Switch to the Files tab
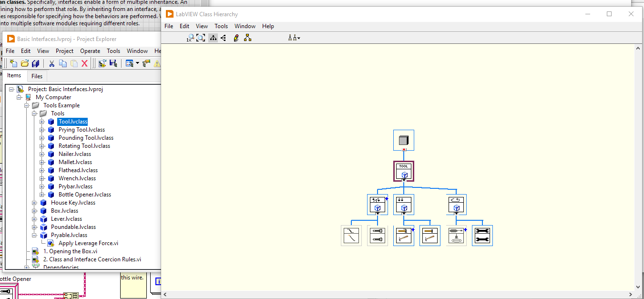 click(x=37, y=76)
